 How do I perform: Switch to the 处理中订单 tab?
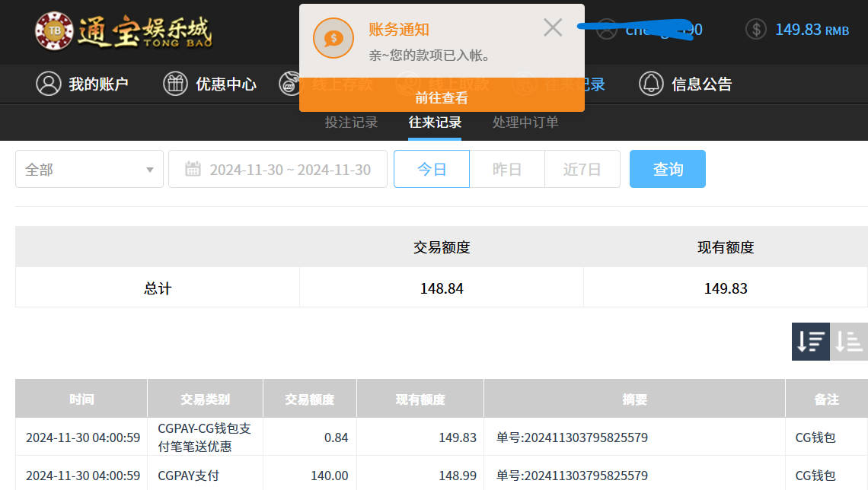(525, 120)
